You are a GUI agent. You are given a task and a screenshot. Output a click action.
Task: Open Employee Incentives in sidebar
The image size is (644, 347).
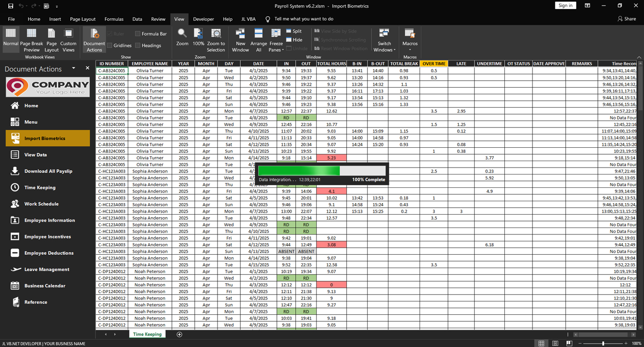click(x=48, y=236)
